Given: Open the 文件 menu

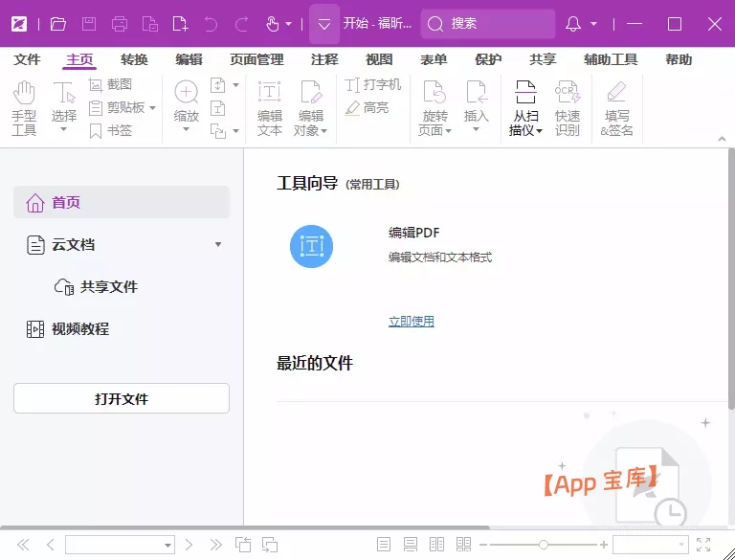Looking at the screenshot, I should coord(27,59).
